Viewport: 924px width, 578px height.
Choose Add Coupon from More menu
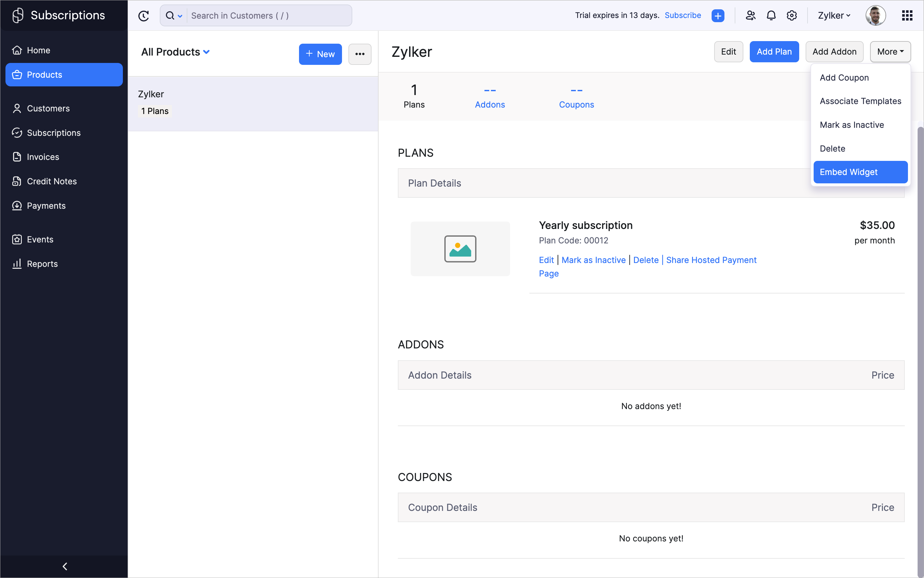tap(860, 78)
